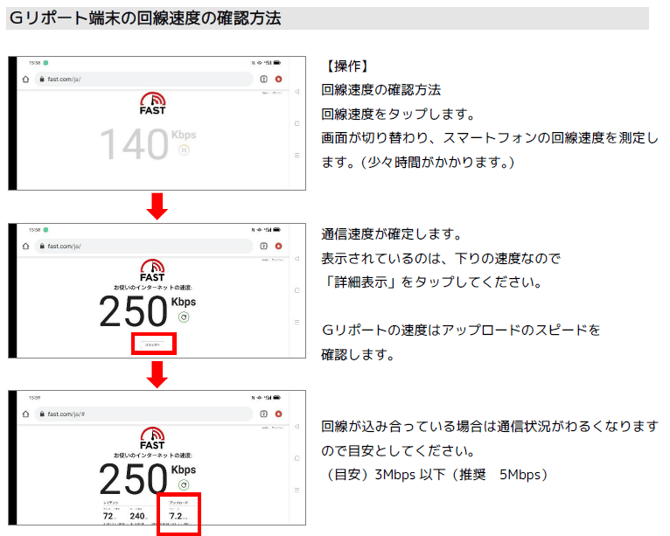
Task: Tap the green reload icon in the 詳細表示 screenshot
Action: [x=184, y=317]
